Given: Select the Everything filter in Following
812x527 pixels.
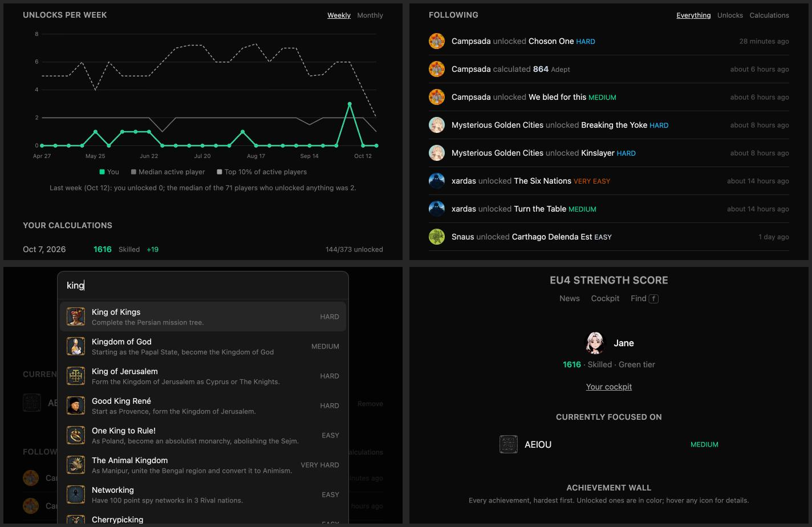Looking at the screenshot, I should coord(693,15).
